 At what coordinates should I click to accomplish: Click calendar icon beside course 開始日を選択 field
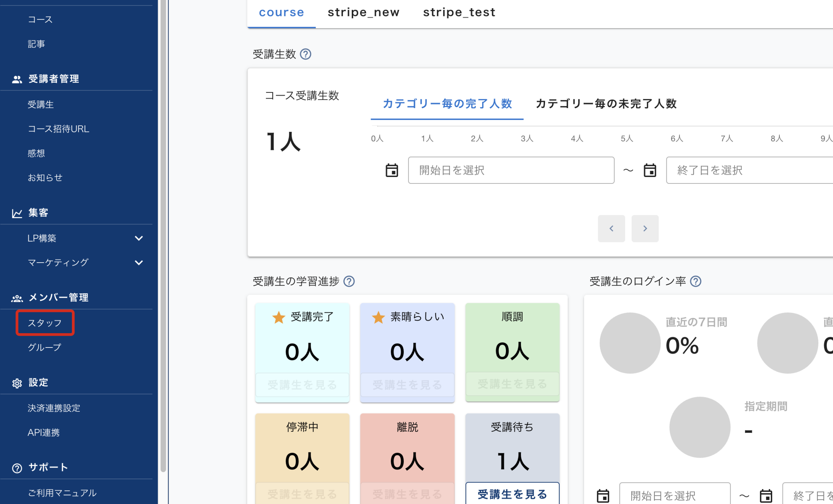(x=392, y=170)
